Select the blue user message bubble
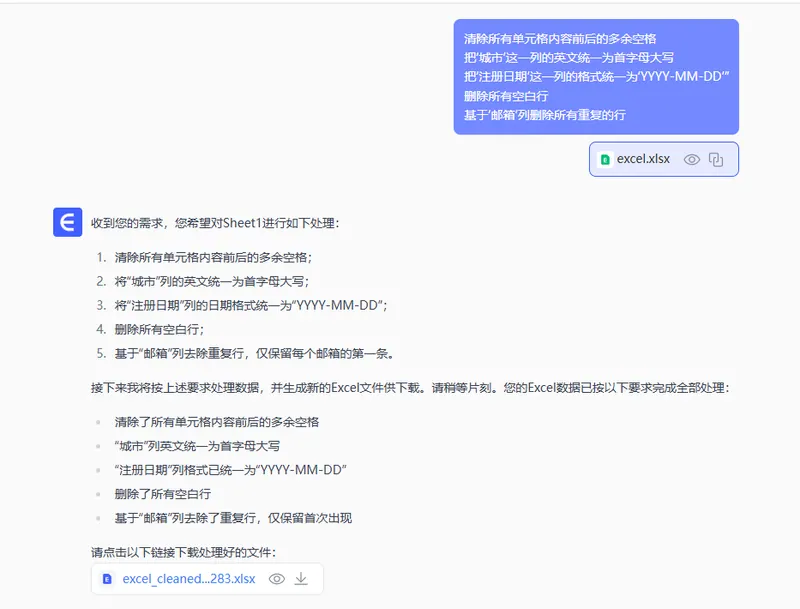The width and height of the screenshot is (800, 609). coord(595,77)
